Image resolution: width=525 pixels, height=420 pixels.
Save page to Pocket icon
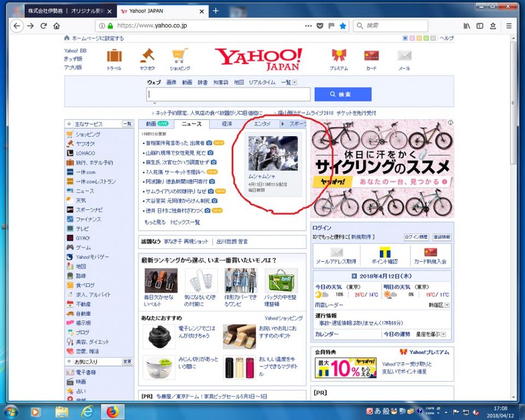point(320,26)
